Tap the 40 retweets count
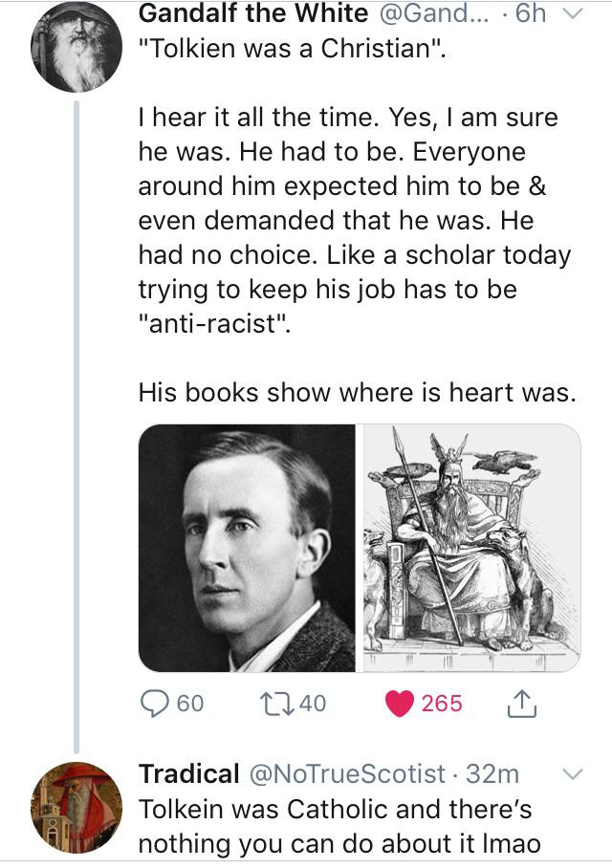 [x=314, y=704]
